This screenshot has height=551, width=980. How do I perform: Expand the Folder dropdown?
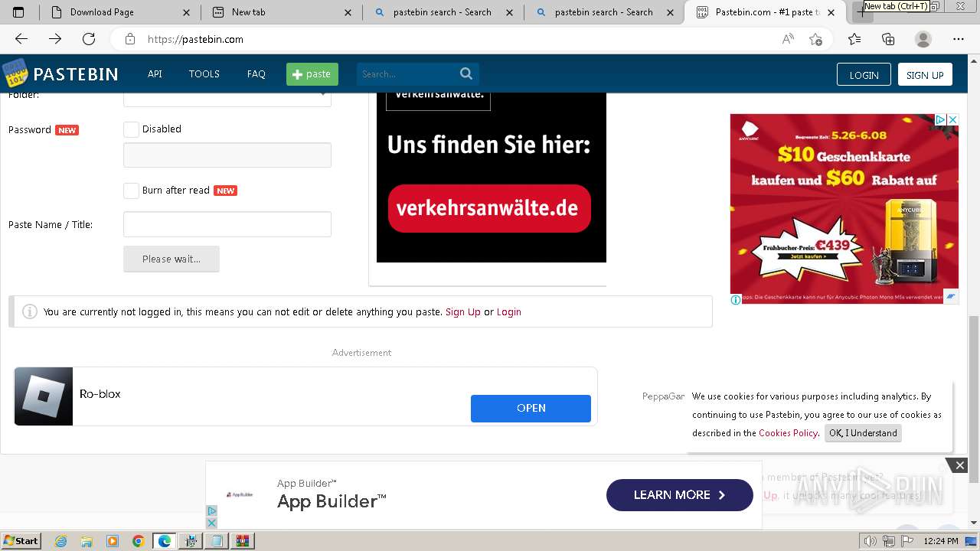(x=227, y=97)
